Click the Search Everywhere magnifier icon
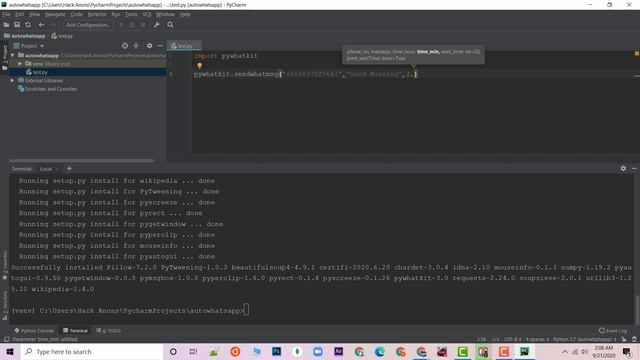Viewport: 640px width, 360px height. click(x=170, y=25)
